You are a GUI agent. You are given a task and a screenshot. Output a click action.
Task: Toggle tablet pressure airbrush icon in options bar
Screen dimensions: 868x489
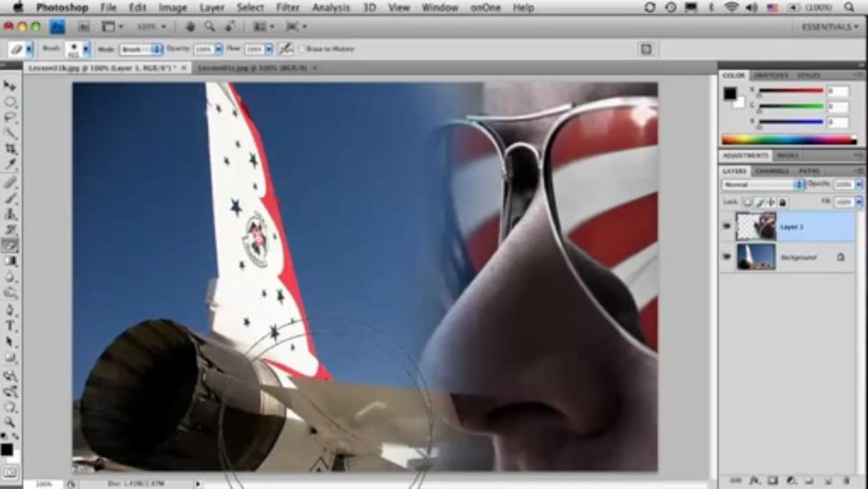pos(286,49)
